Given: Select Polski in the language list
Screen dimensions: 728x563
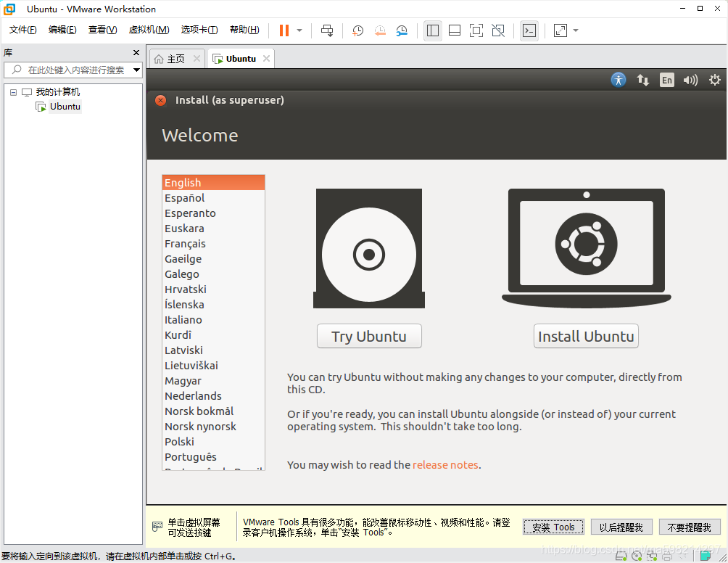Looking at the screenshot, I should (x=214, y=442).
